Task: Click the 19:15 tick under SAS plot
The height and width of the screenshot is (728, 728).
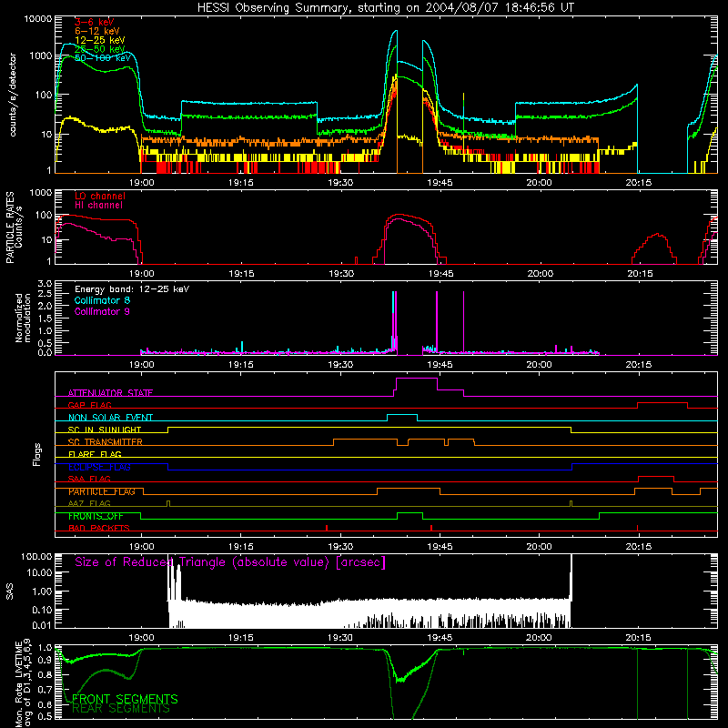Action: click(x=240, y=638)
